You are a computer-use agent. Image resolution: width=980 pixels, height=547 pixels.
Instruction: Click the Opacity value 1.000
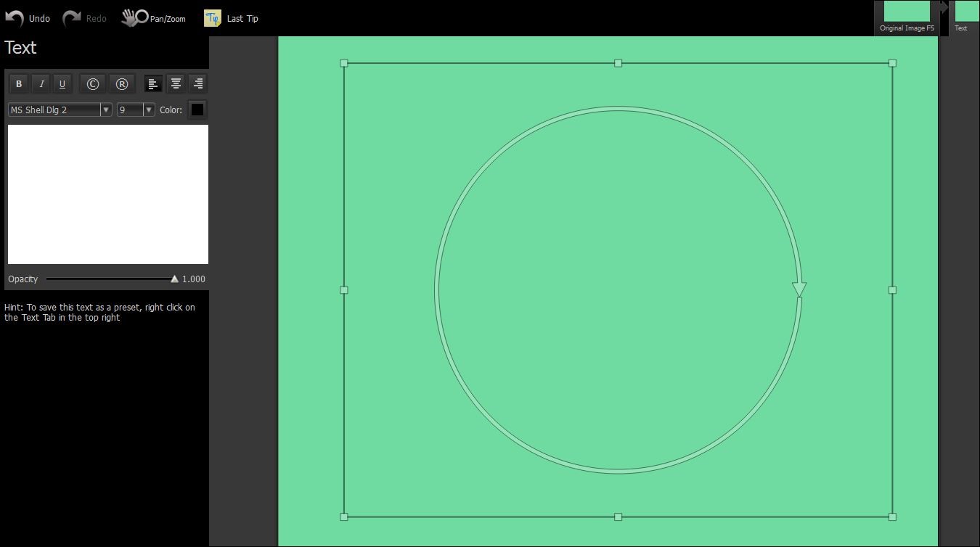[194, 279]
